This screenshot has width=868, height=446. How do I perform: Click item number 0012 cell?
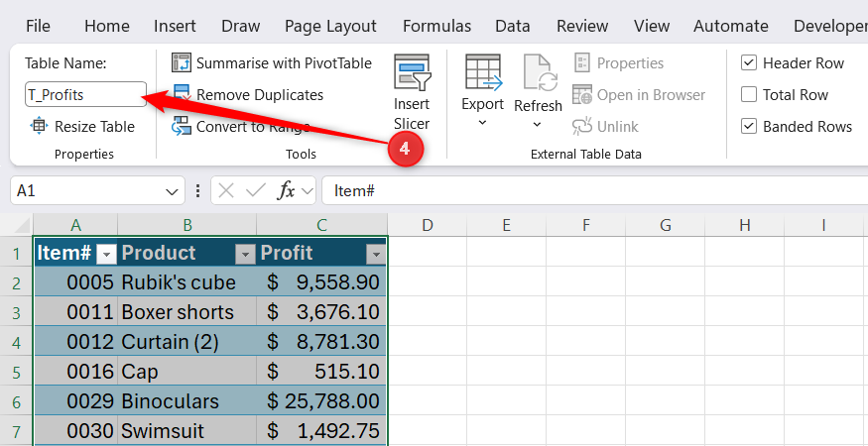75,342
